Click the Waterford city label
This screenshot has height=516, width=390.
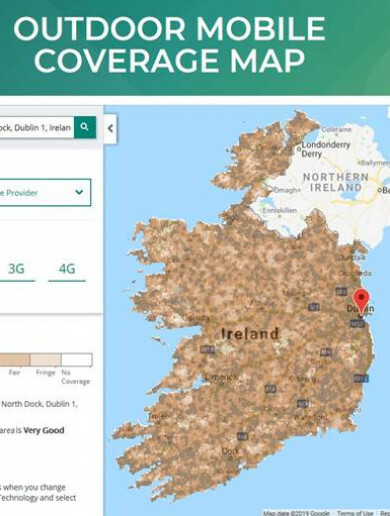(x=310, y=417)
